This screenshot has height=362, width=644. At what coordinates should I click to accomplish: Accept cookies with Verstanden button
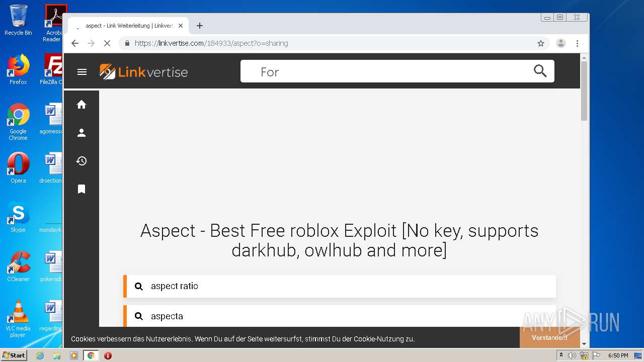coord(549,337)
